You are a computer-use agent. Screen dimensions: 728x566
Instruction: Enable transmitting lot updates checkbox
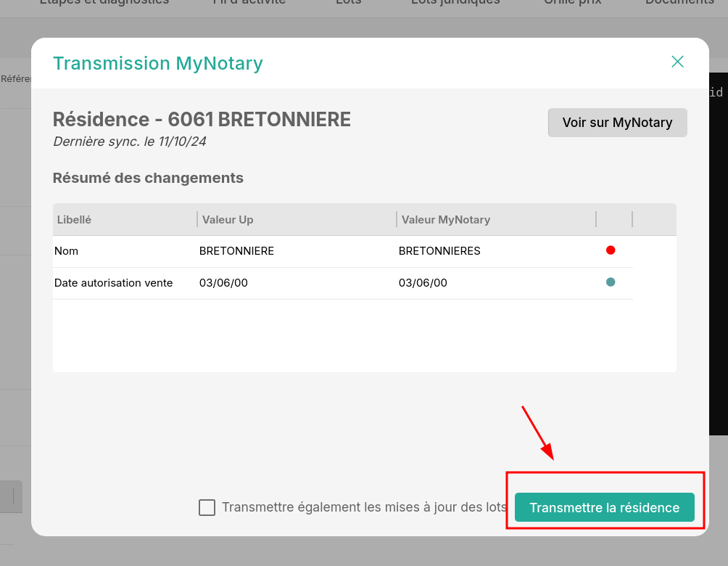coord(207,507)
